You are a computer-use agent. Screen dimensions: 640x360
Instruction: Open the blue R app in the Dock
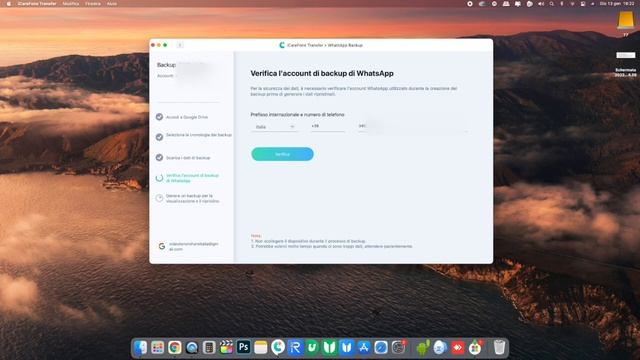pyautogui.click(x=295, y=347)
